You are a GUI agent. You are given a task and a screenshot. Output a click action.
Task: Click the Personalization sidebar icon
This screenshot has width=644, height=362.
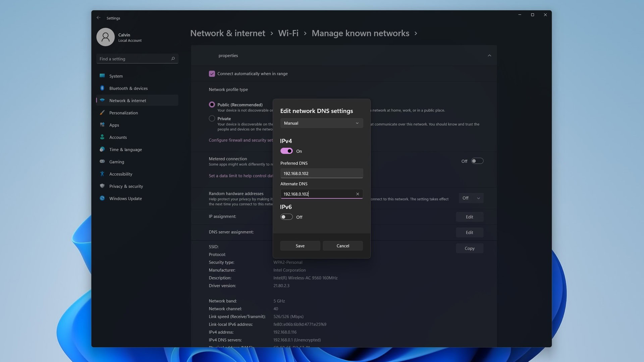(102, 113)
